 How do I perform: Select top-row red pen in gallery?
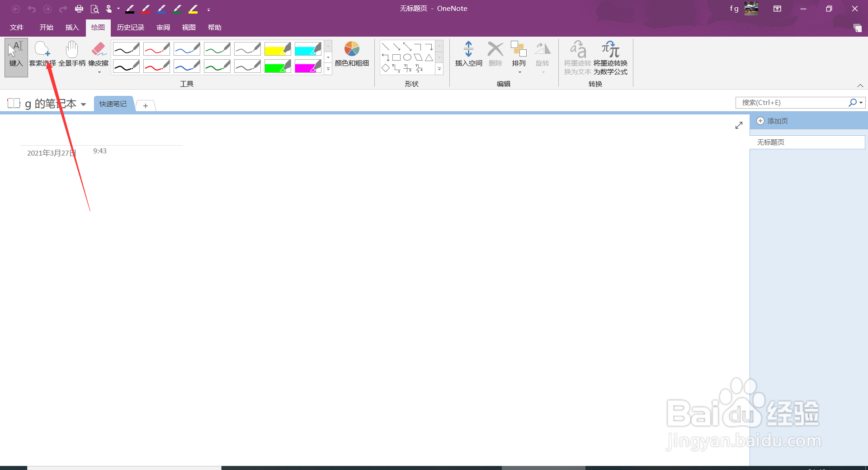coord(156,49)
